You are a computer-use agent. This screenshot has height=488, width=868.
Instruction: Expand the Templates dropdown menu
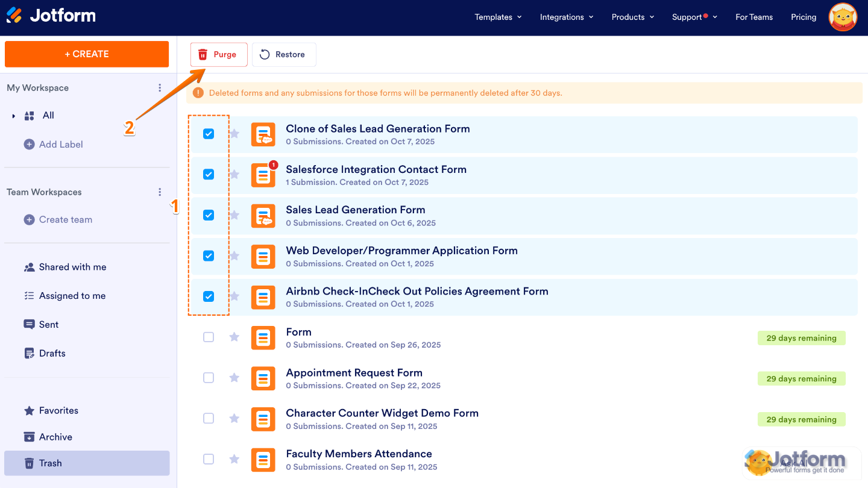point(498,17)
